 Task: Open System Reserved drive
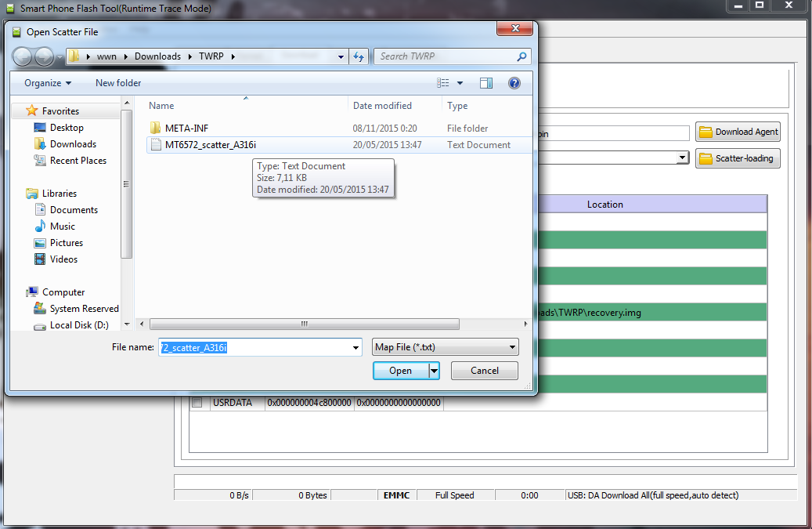point(84,309)
